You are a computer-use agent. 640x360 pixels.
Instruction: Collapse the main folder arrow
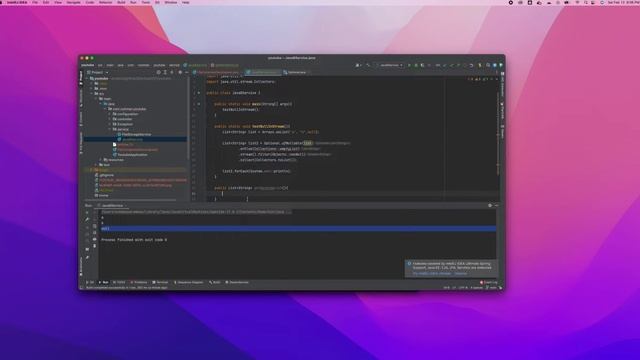click(x=96, y=99)
